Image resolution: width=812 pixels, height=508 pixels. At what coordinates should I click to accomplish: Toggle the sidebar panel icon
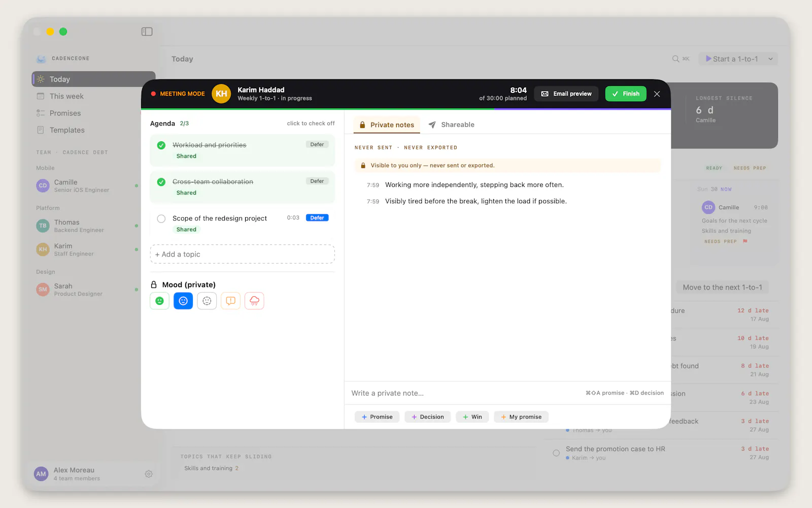(x=147, y=31)
